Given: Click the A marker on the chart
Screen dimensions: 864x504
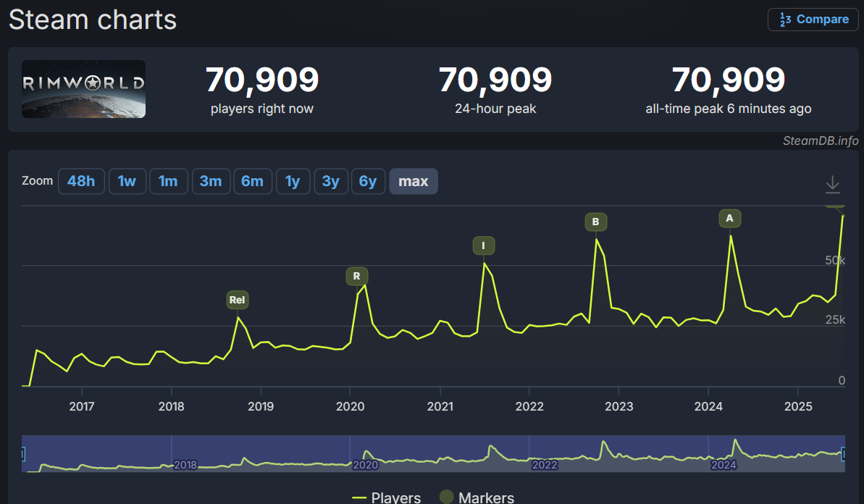Looking at the screenshot, I should tap(729, 218).
